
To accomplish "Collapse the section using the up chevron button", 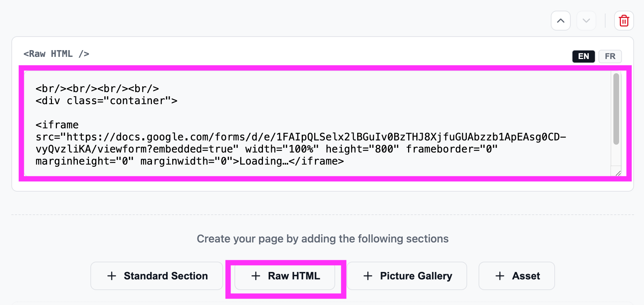I will [560, 21].
